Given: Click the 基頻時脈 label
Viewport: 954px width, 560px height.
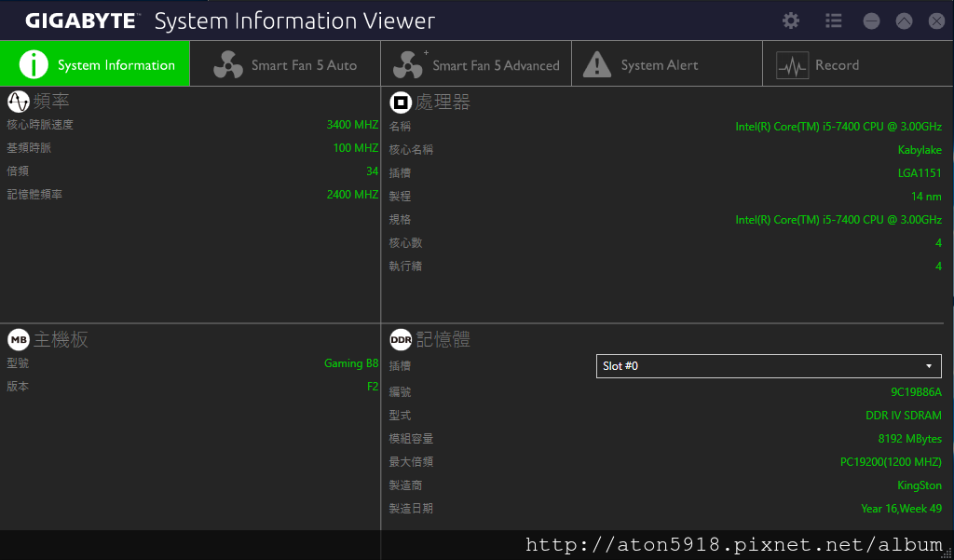Looking at the screenshot, I should tap(29, 148).
